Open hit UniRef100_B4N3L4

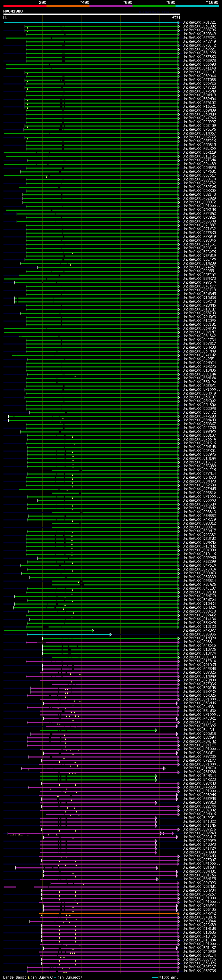pyautogui.click(x=199, y=776)
